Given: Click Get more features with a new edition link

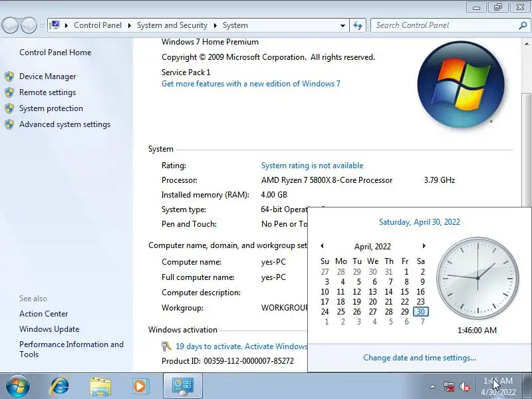Looking at the screenshot, I should pyautogui.click(x=251, y=84).
